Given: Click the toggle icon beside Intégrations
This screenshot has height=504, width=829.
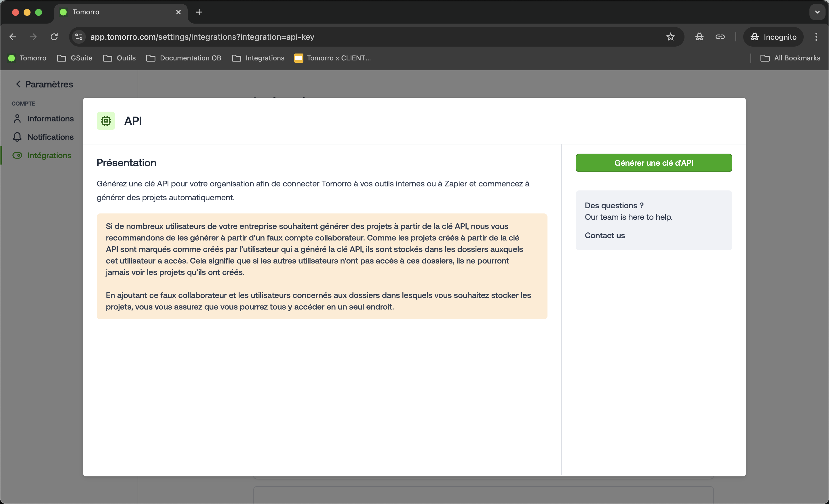Looking at the screenshot, I should tap(17, 155).
